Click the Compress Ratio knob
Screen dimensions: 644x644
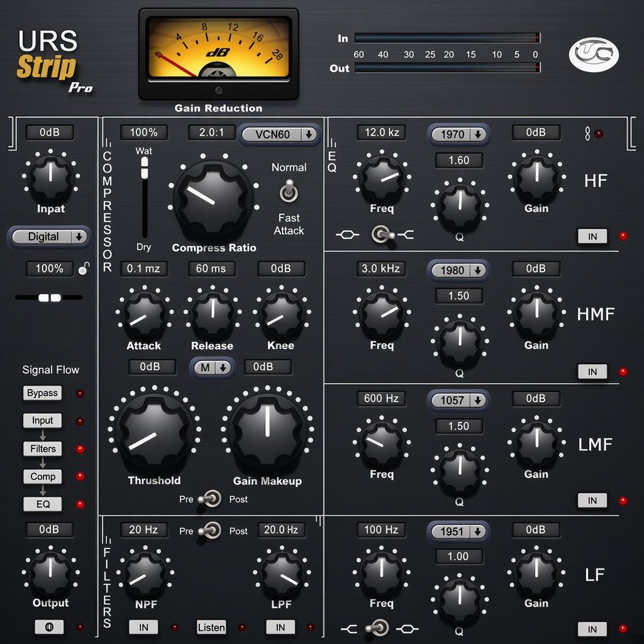pos(214,199)
